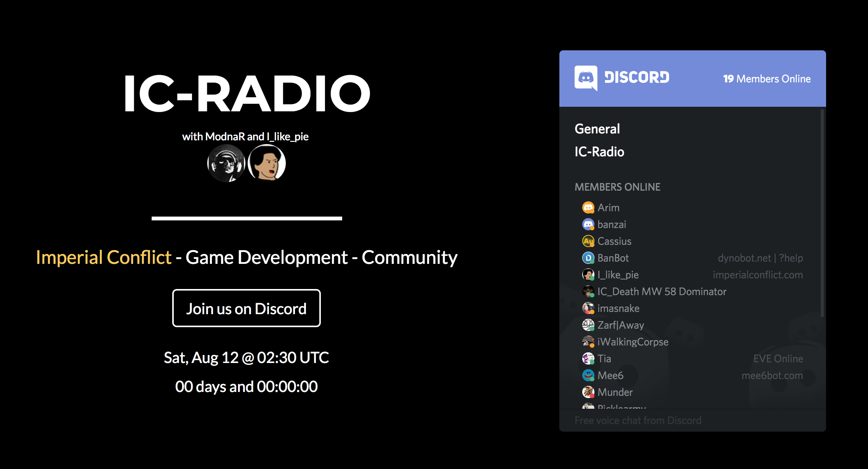This screenshot has width=868, height=469.
Task: Click the name Tia in the members list
Action: tap(604, 358)
